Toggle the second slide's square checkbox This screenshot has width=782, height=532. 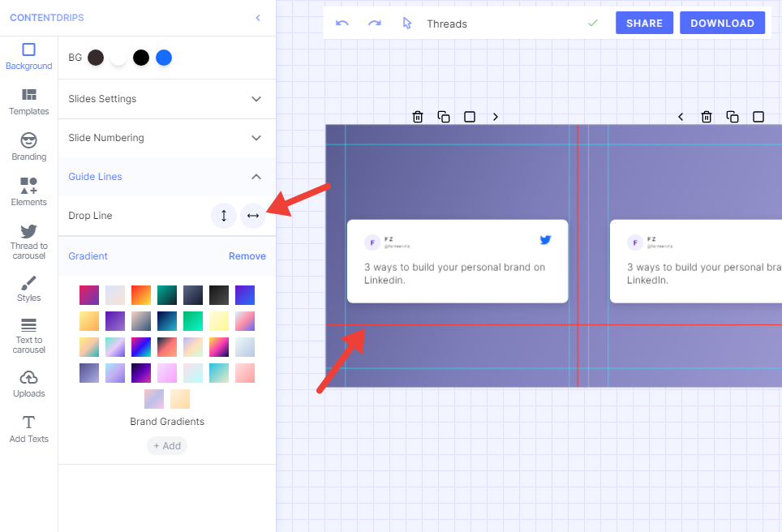coord(758,117)
